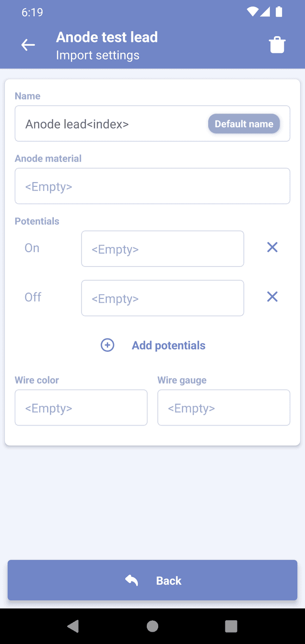This screenshot has height=644, width=305.
Task: Open the Wire gauge field
Action: (x=224, y=408)
